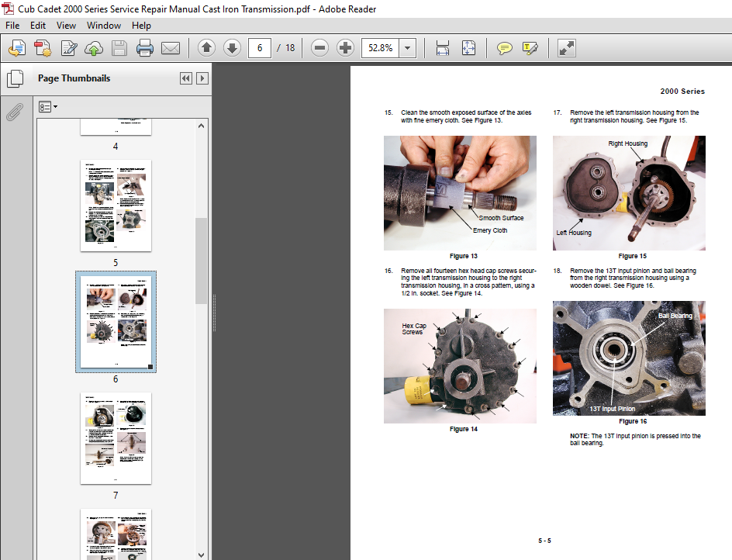Click the page number field showing 6
Screen dimensions: 732x560
pyautogui.click(x=260, y=47)
